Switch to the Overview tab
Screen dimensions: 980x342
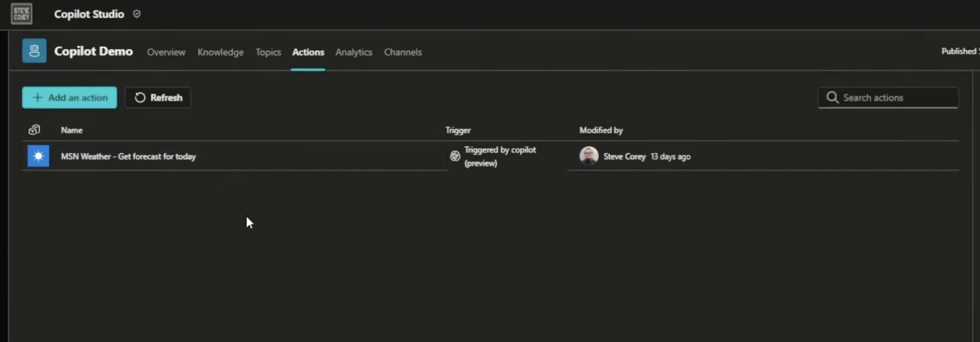tap(166, 52)
